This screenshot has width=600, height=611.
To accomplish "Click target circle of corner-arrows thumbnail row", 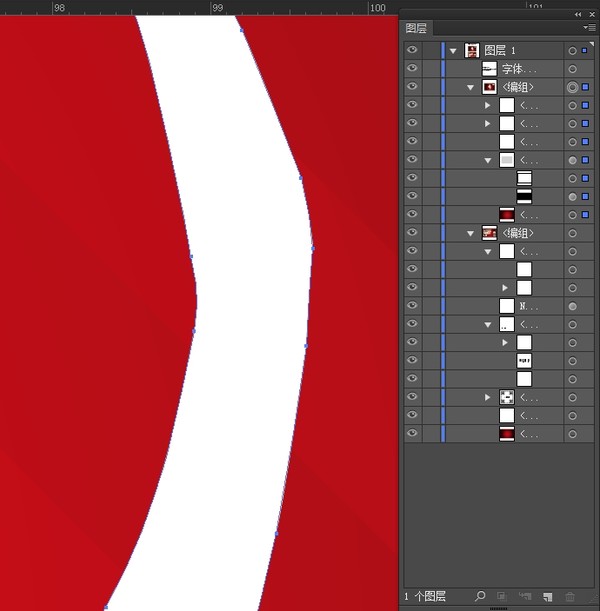I will point(572,397).
